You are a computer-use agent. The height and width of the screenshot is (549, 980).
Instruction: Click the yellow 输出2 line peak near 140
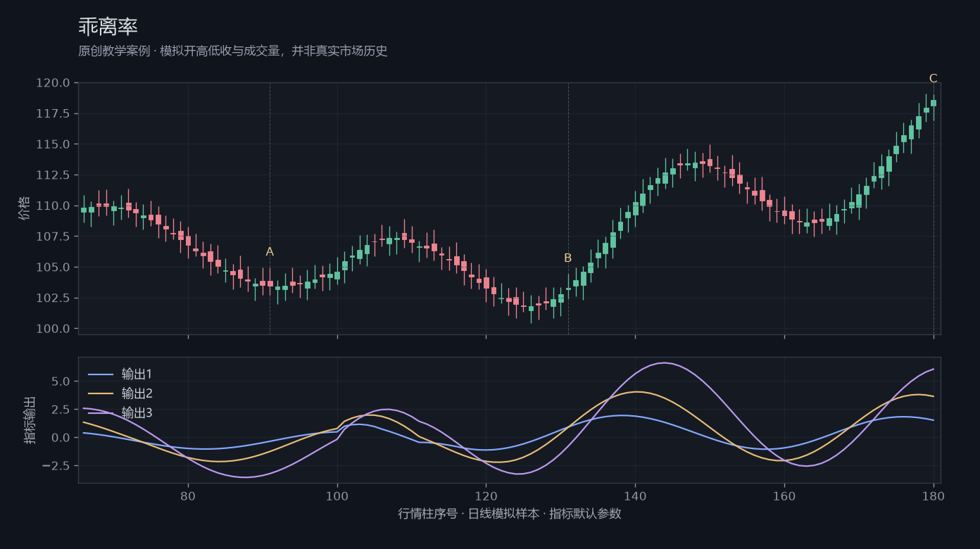click(636, 392)
